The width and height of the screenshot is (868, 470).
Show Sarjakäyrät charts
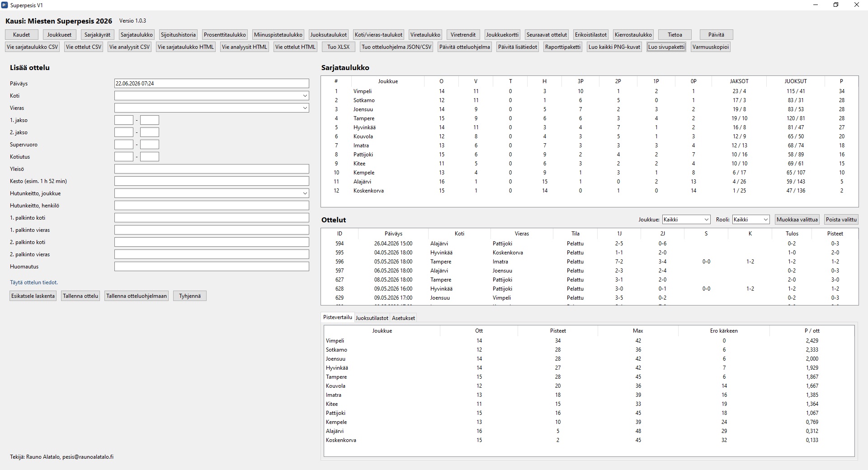(x=97, y=35)
